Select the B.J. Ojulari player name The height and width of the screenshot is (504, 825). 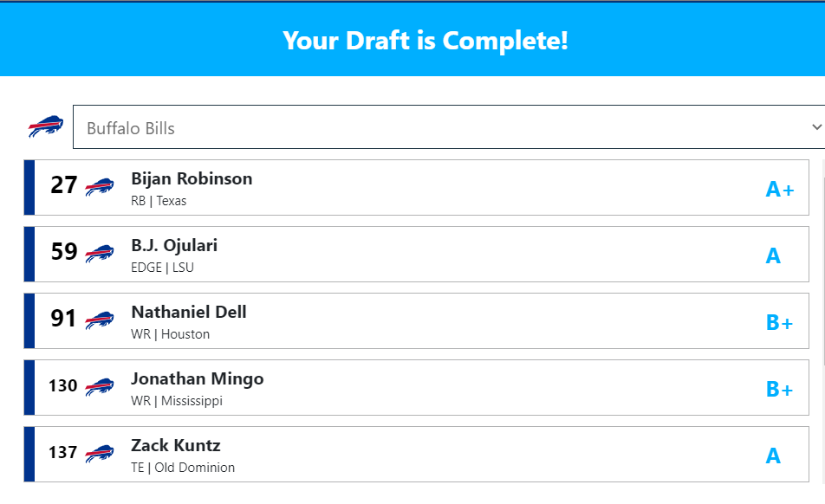(174, 245)
